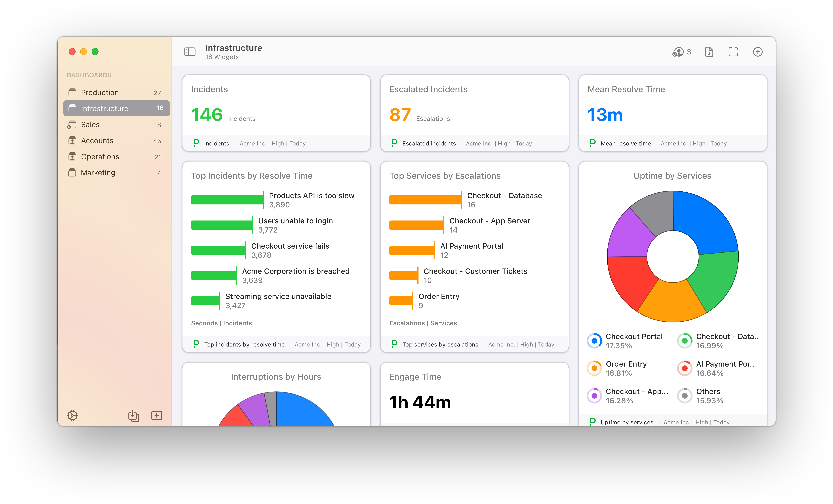Click Products API is too slow bar

pyautogui.click(x=226, y=200)
